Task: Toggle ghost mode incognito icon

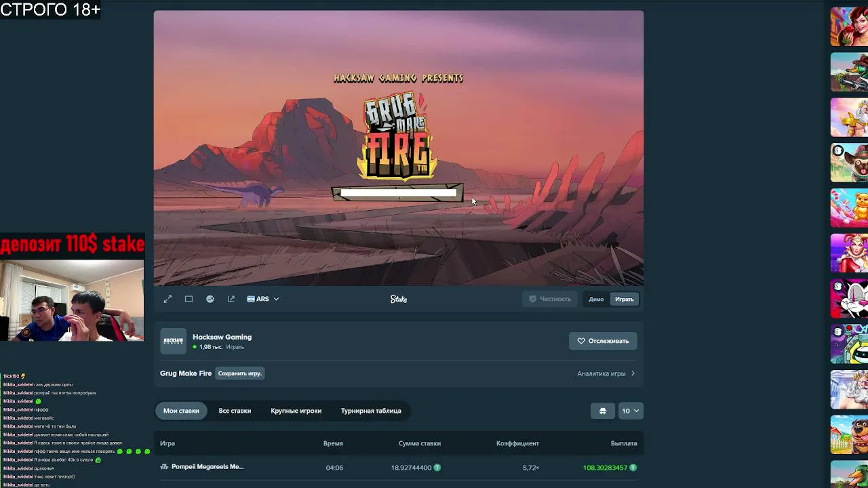Action: point(602,411)
